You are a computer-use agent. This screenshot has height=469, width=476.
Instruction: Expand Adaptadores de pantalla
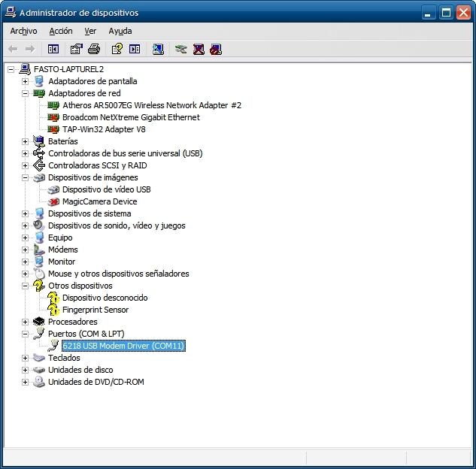[x=25, y=81]
